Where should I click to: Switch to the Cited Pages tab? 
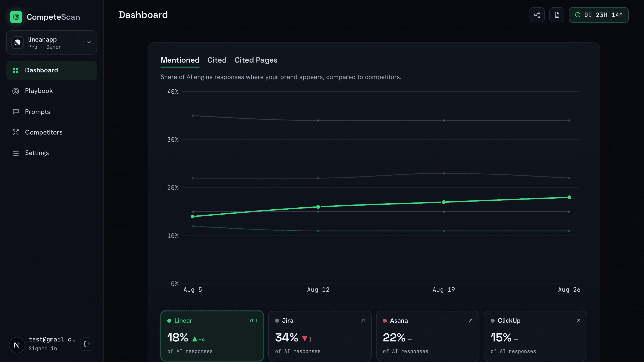click(256, 60)
